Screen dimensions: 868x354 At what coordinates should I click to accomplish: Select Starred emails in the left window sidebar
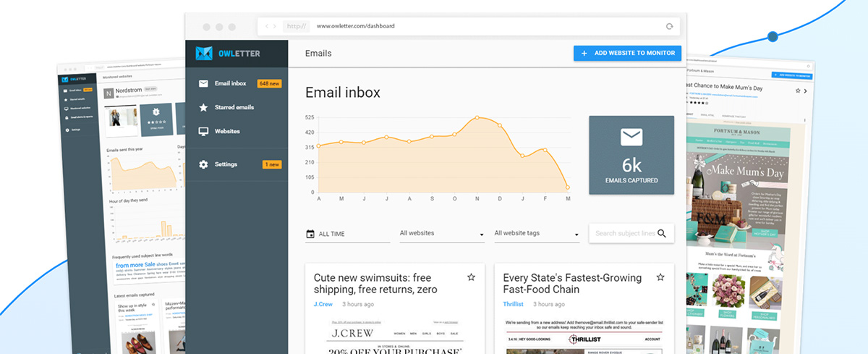[74, 98]
